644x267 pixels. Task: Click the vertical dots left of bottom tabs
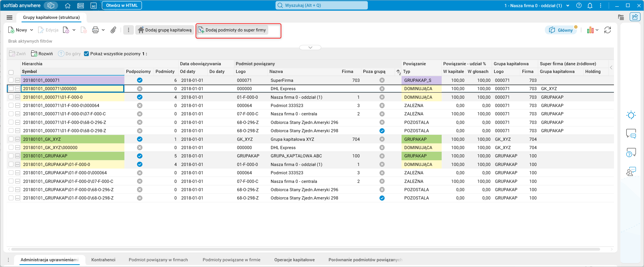[8, 260]
